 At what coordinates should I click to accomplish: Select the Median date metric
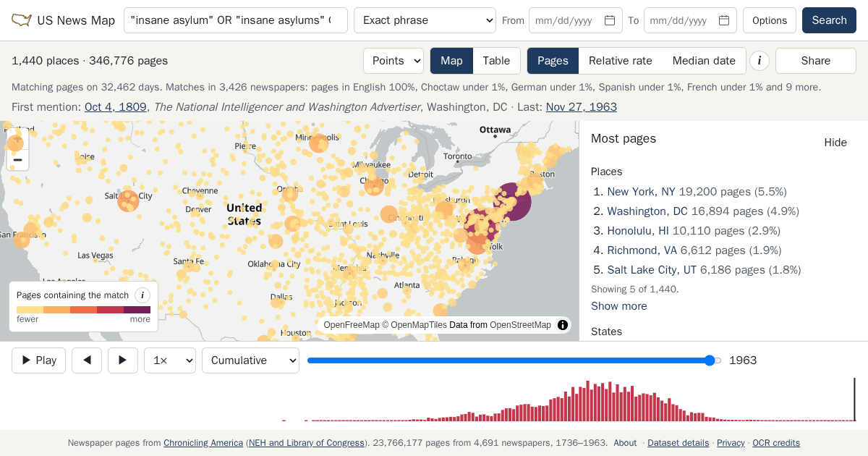(x=704, y=61)
